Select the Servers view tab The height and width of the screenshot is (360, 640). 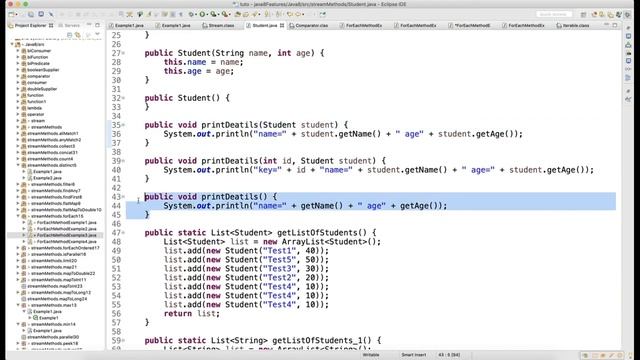pos(69,25)
